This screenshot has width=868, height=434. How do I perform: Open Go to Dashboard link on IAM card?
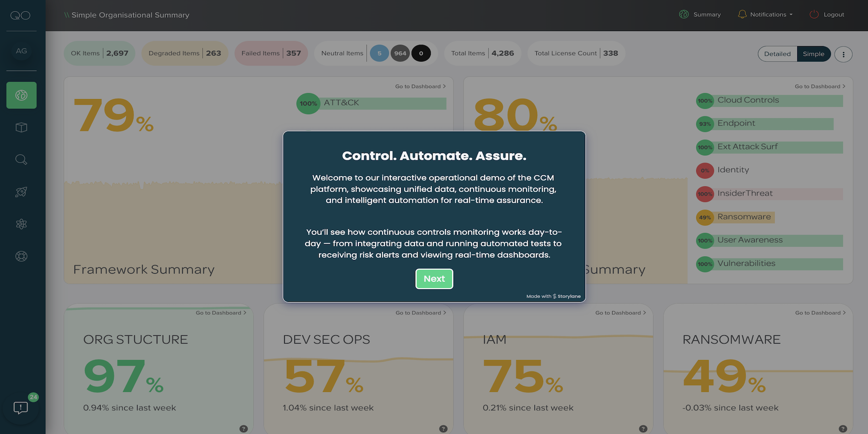[x=620, y=313]
